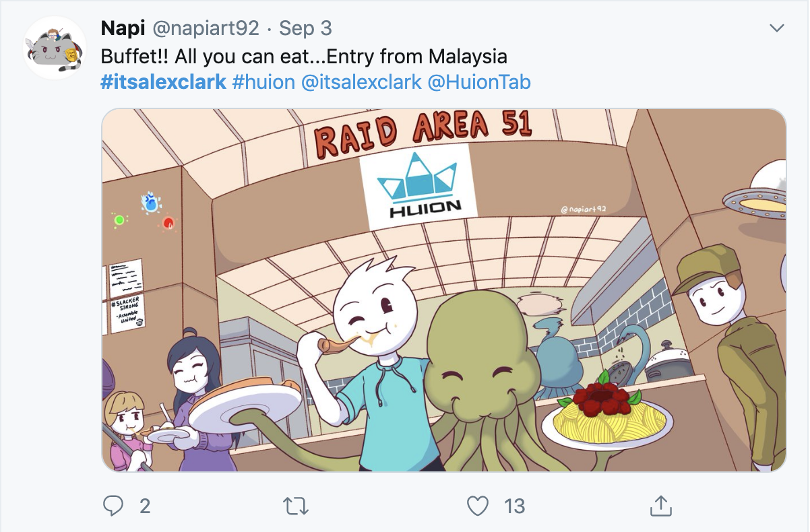Like the tweet with the heart icon
This screenshot has height=532, width=810.
pos(478,506)
